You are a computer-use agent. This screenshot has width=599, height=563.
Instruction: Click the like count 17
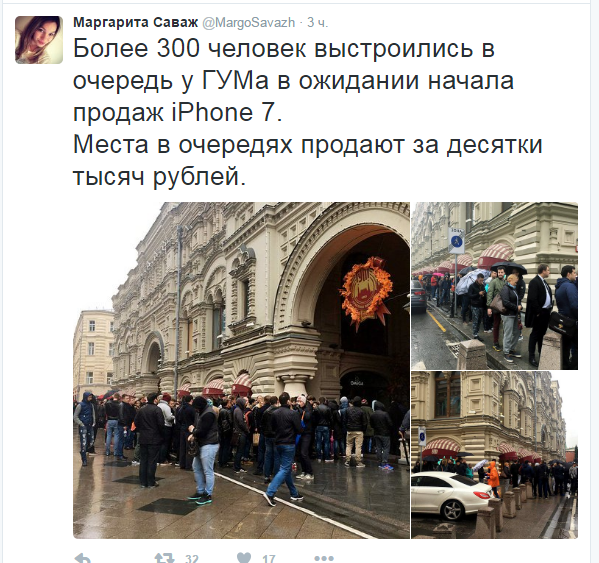tap(269, 559)
